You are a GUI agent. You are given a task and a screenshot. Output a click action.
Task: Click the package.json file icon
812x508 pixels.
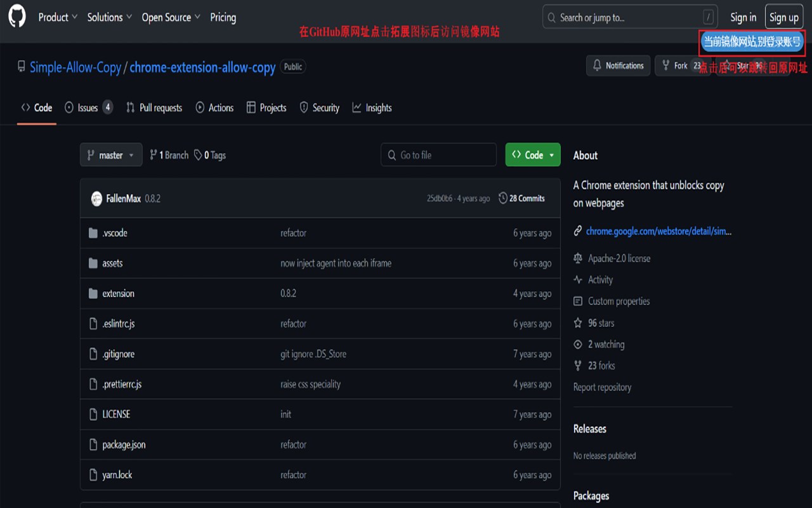93,444
